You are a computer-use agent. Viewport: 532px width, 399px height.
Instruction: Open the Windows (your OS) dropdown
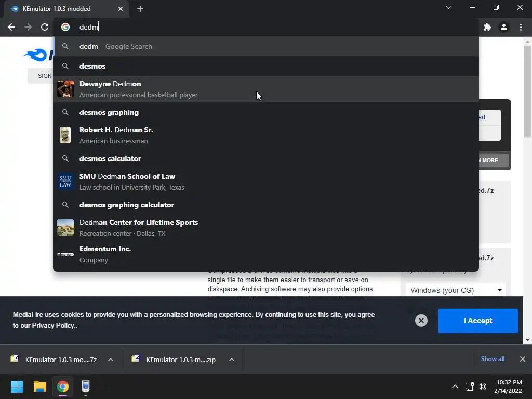click(456, 290)
